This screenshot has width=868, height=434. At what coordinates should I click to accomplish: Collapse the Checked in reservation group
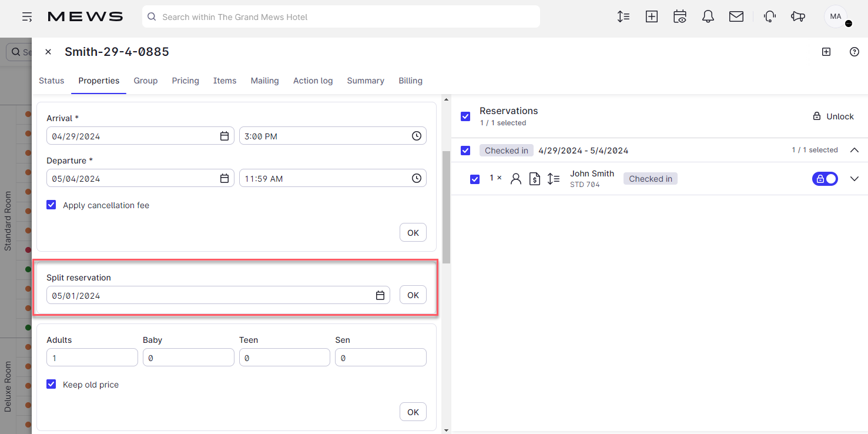tap(854, 150)
